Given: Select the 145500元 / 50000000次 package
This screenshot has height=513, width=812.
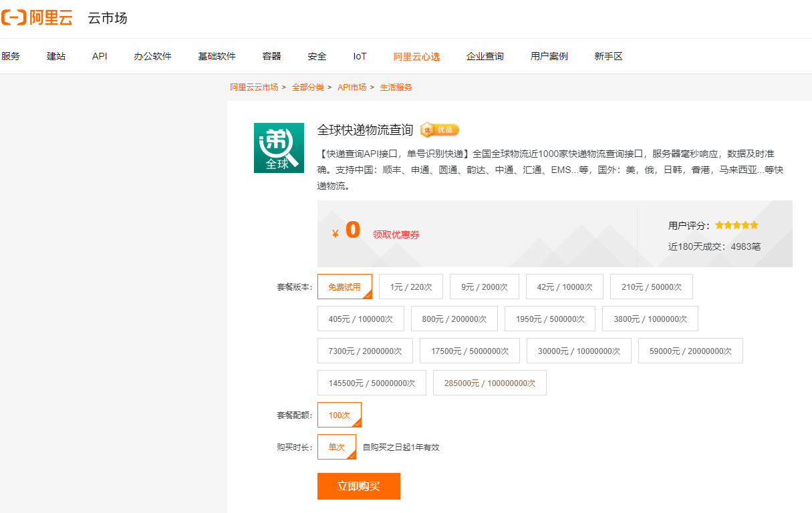Looking at the screenshot, I should click(x=372, y=383).
